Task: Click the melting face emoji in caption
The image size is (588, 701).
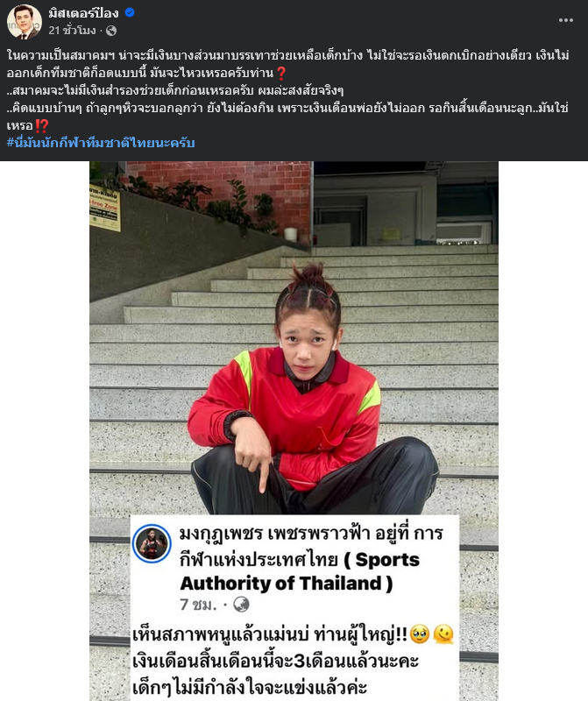Action: click(443, 634)
